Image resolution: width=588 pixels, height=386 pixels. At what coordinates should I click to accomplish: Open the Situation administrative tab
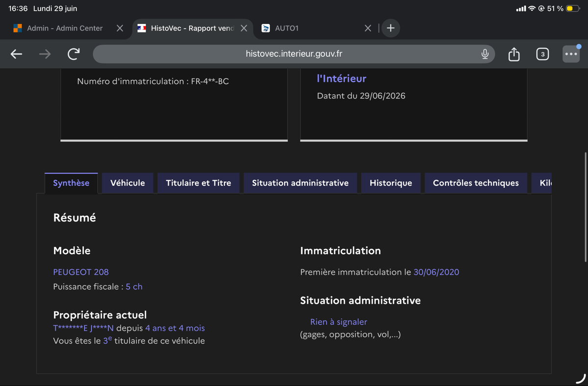click(x=300, y=183)
